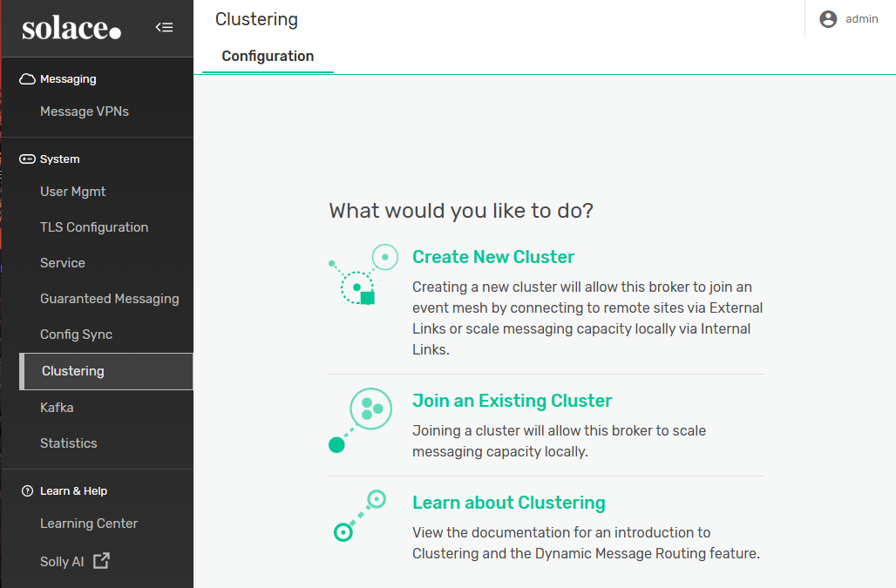Switch to the Configuration tab
The height and width of the screenshot is (588, 896).
(x=268, y=57)
